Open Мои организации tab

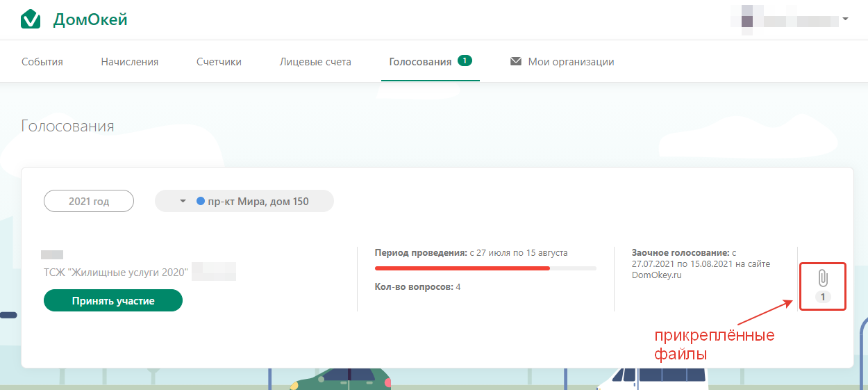[x=571, y=61]
